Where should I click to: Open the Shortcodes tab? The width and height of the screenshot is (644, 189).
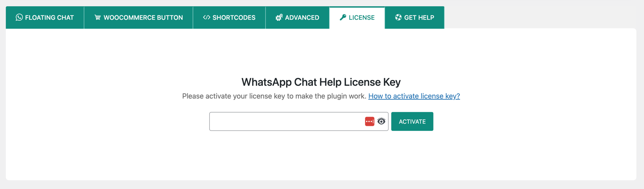tap(229, 18)
